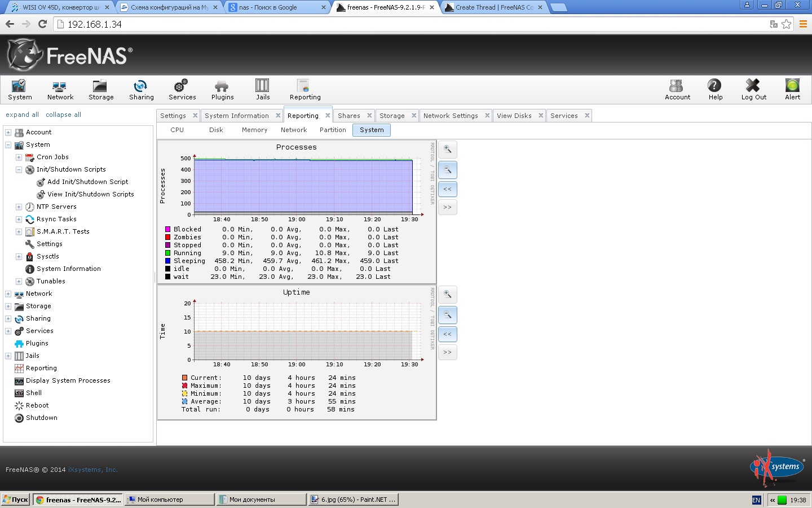812x508 pixels.
Task: Close the System Information tab
Action: [278, 115]
